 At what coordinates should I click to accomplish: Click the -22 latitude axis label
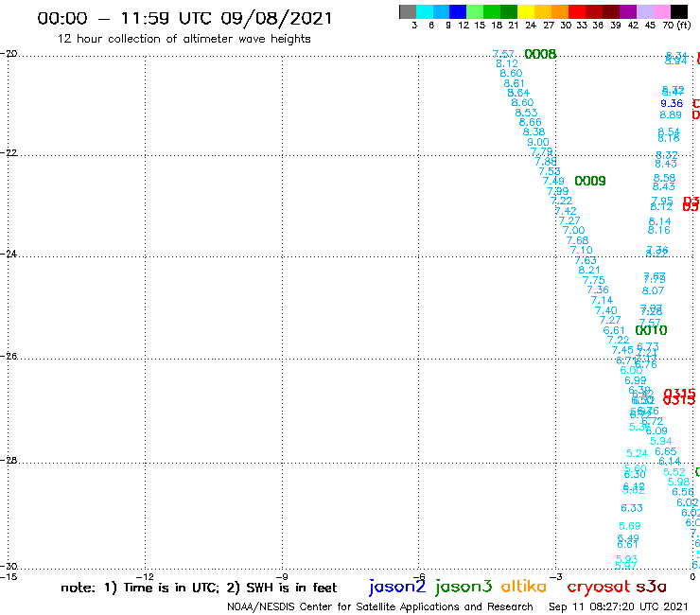[x=9, y=152]
